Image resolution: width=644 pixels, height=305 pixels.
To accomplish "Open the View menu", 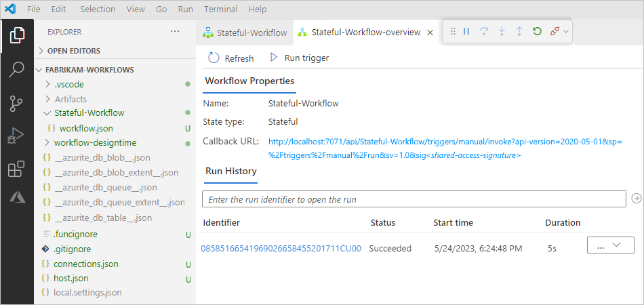I will point(136,9).
